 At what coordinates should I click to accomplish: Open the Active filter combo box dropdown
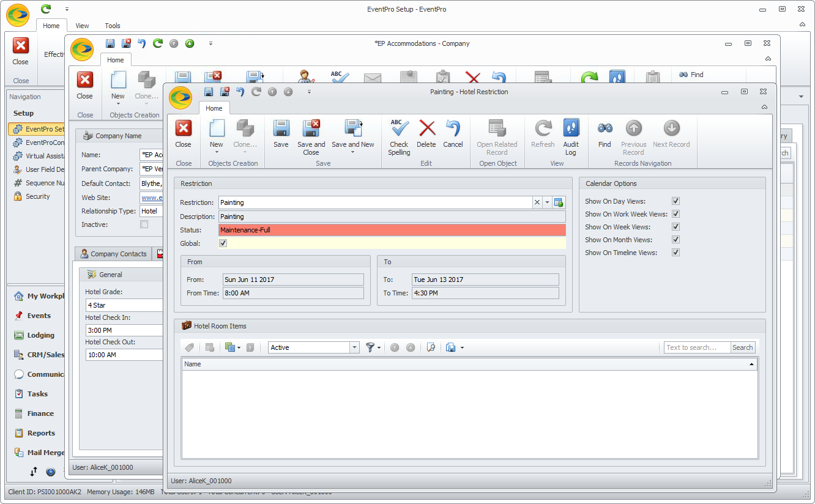354,347
